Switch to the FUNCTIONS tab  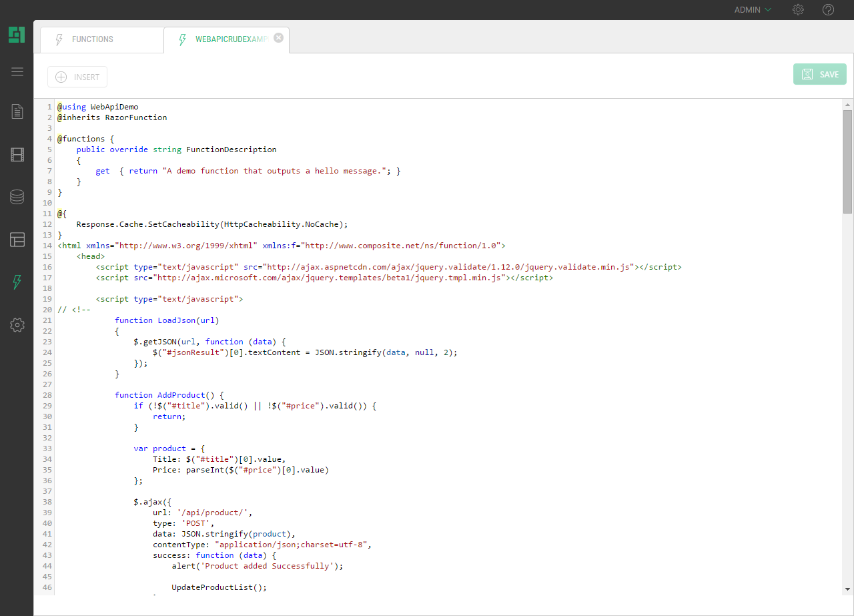click(x=93, y=39)
